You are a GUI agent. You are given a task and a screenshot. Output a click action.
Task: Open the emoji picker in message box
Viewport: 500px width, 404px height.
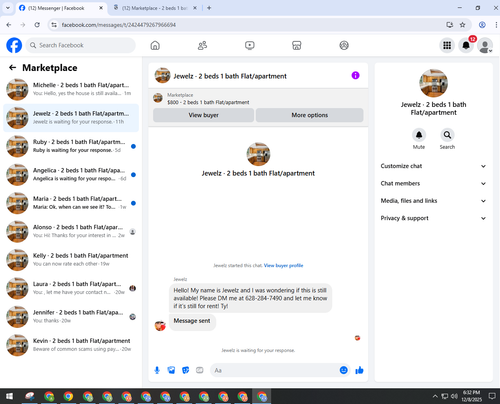point(344,370)
